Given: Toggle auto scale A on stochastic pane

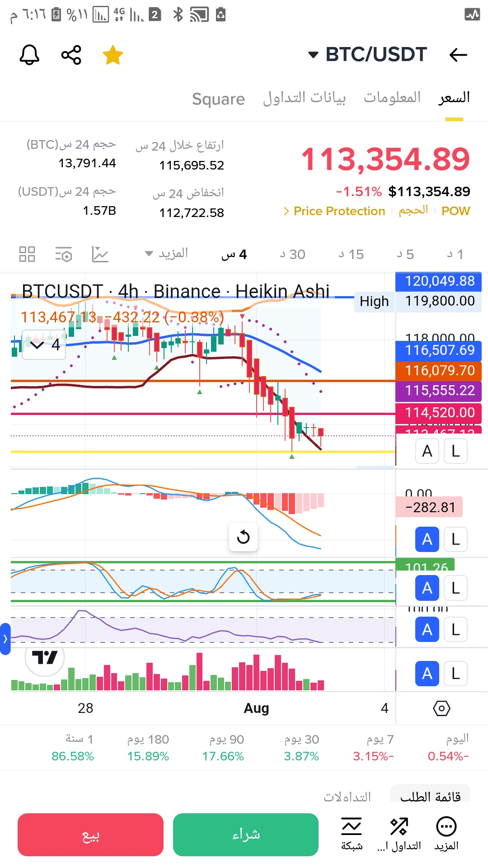Looking at the screenshot, I should tap(427, 588).
